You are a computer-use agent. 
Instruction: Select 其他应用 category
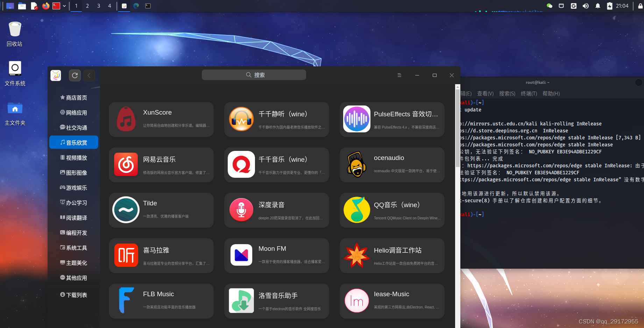pos(73,278)
